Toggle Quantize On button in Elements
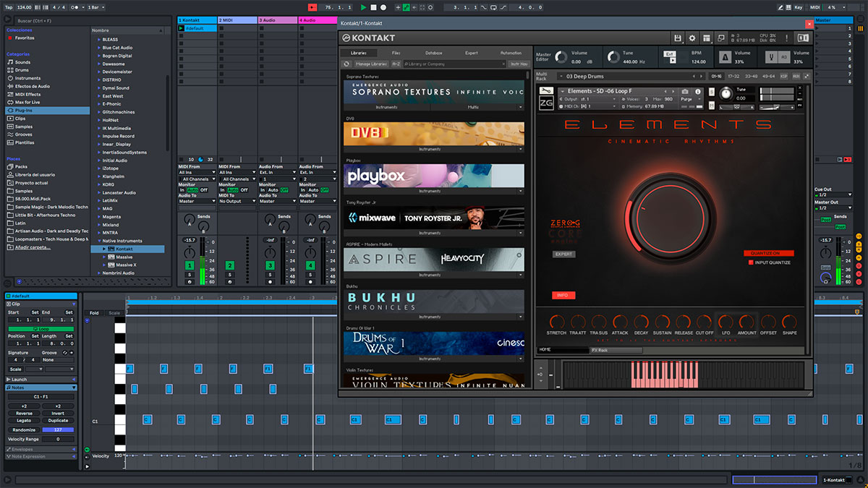Image resolution: width=868 pixels, height=488 pixels. pos(768,253)
